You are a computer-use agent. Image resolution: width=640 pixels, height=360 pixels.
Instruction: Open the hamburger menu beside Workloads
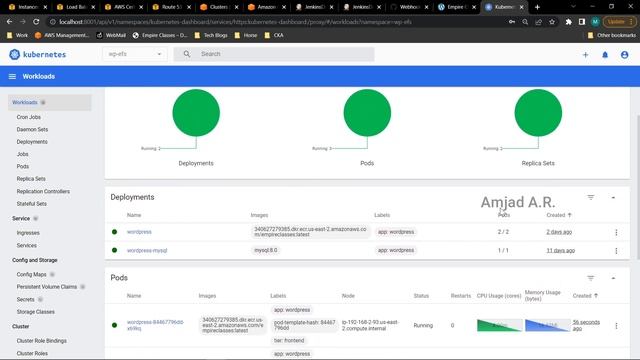pyautogui.click(x=12, y=76)
